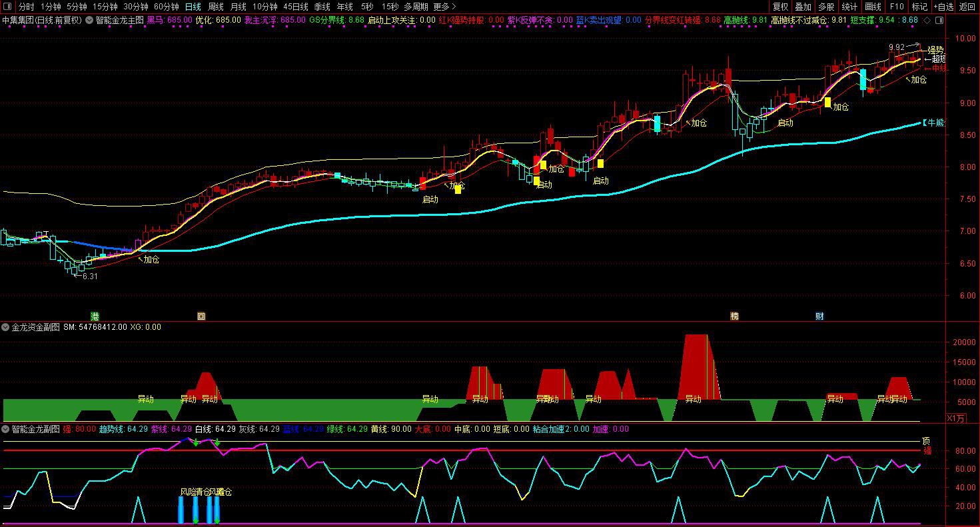Add stock via +自选 button

tap(943, 7)
